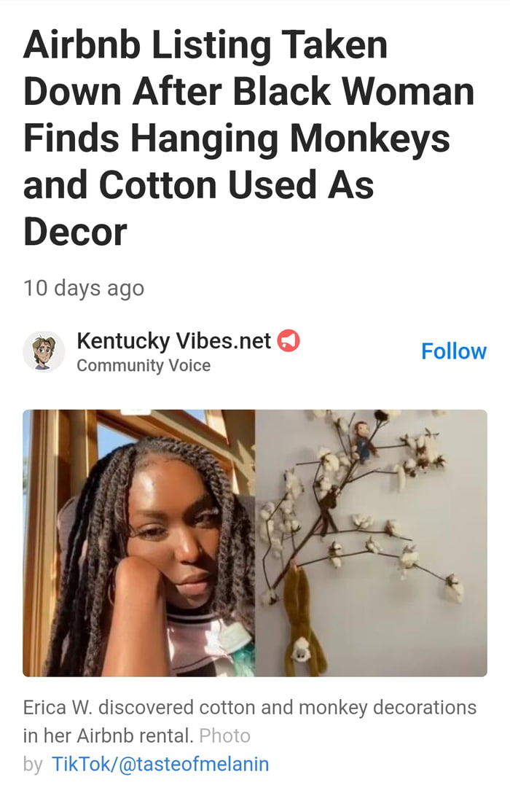Click the "Photo" credit label in the caption

[224, 735]
